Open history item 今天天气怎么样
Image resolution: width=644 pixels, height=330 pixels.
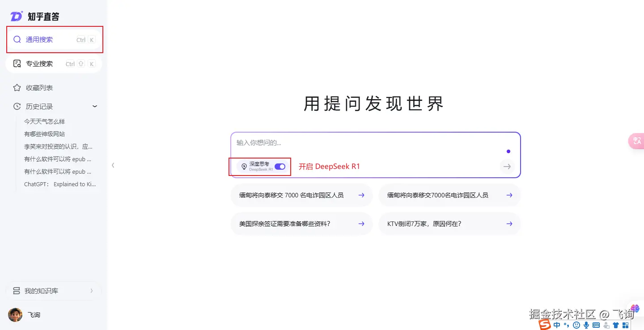click(45, 121)
